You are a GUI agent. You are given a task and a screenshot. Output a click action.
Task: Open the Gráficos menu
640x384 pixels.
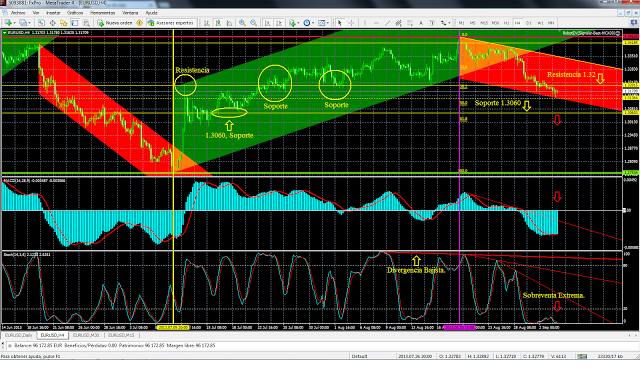tap(75, 13)
